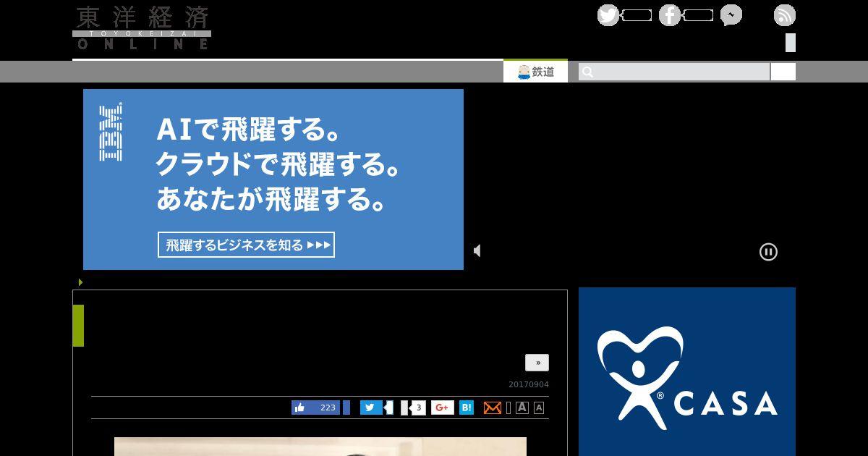Mute the ad video speaker icon
This screenshot has height=456, width=868.
(477, 250)
